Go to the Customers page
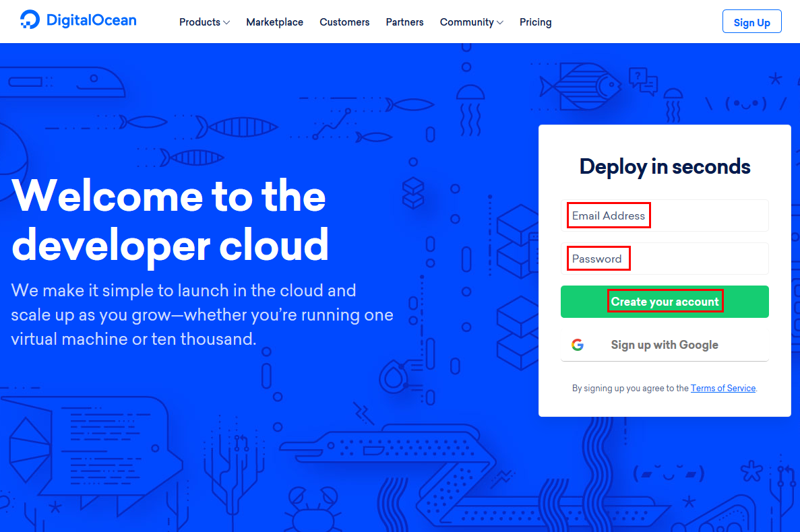The width and height of the screenshot is (800, 532). [x=344, y=22]
